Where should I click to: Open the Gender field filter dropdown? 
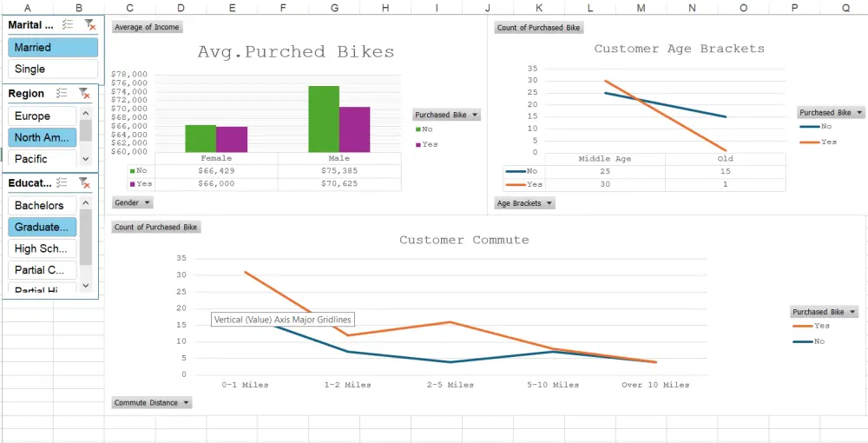(x=133, y=202)
